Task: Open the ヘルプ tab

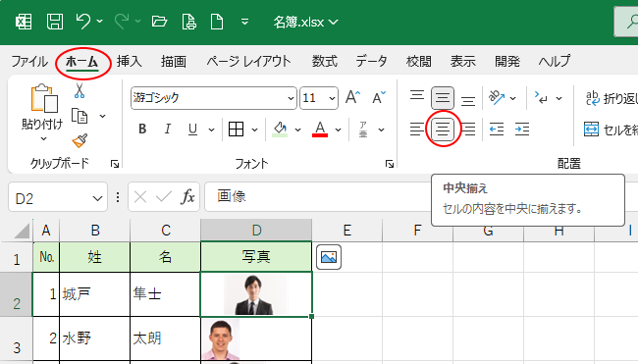Action: coord(555,62)
